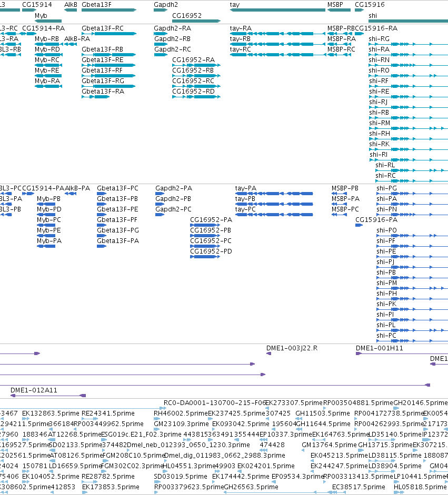Click protein shi-PO
This screenshot has width=448, height=495.
point(387,230)
